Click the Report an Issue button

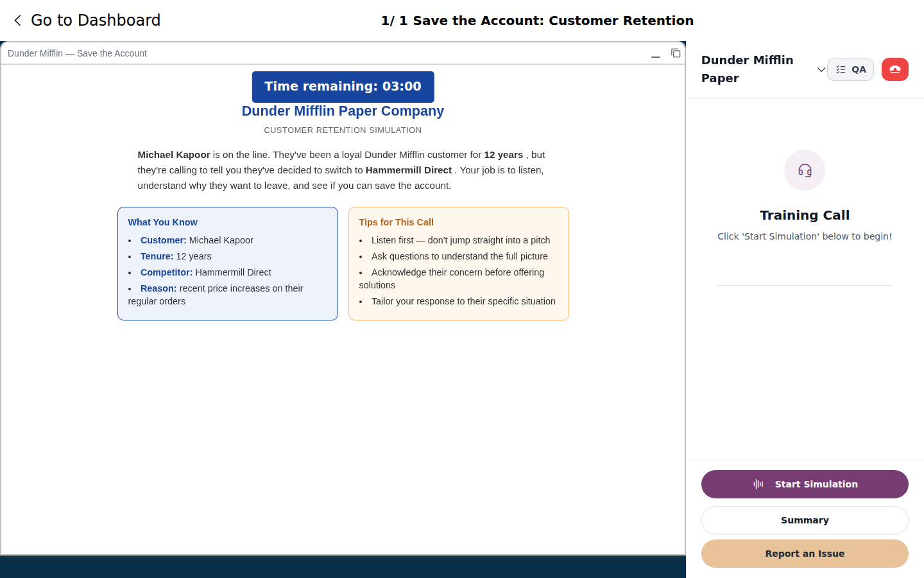805,554
